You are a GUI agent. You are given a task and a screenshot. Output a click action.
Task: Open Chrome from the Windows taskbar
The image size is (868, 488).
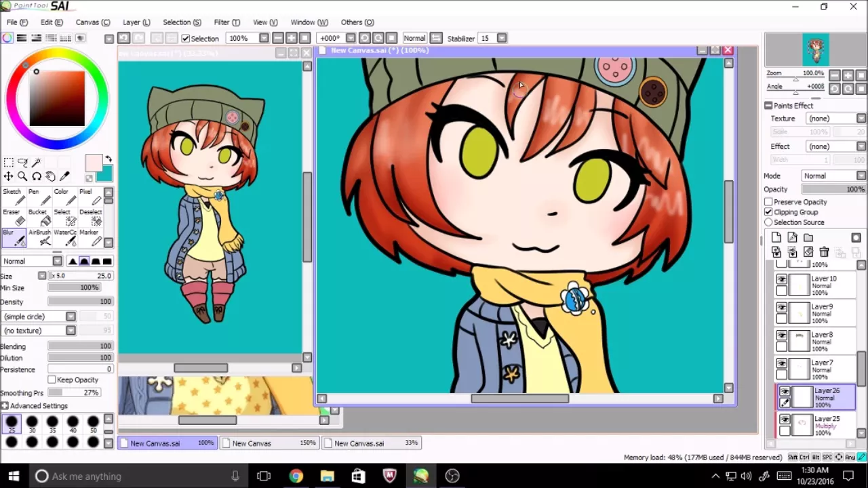[296, 476]
